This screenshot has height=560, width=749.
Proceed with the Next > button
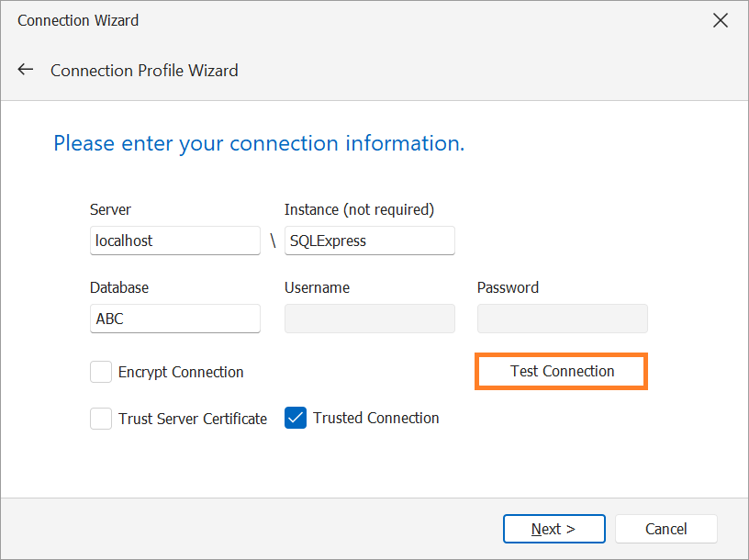coord(554,529)
